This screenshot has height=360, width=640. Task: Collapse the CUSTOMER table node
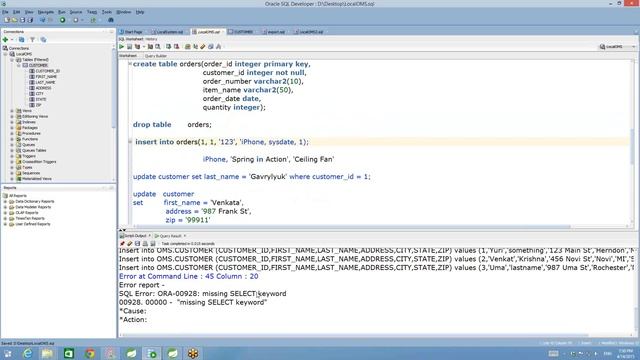point(19,65)
